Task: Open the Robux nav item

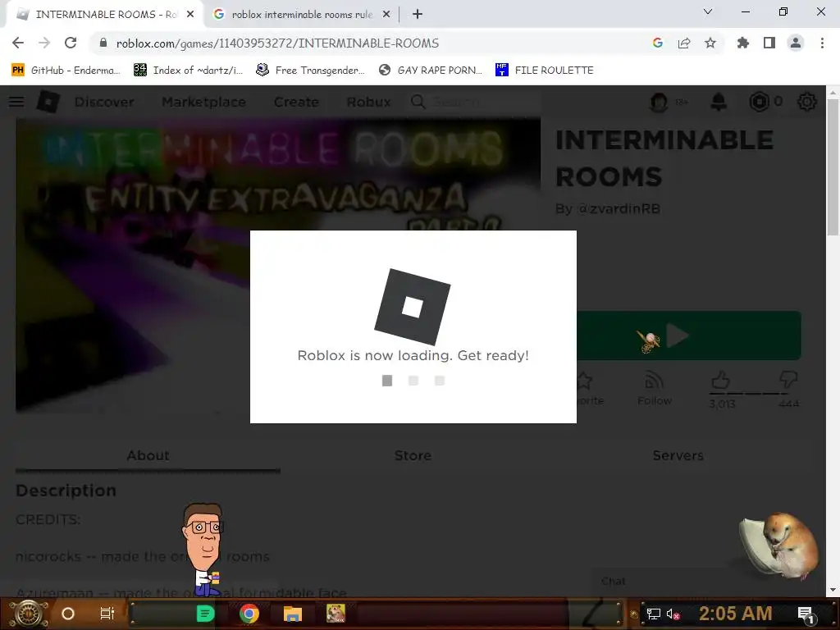Action: 368,102
